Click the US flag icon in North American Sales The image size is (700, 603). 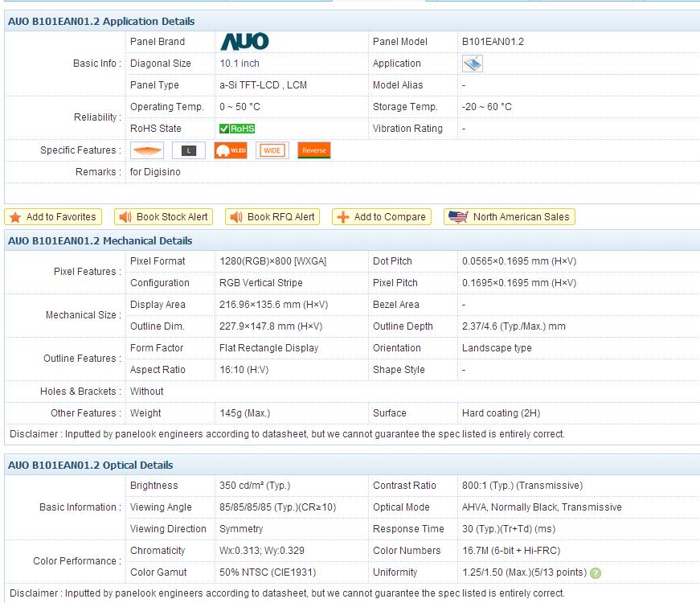(x=458, y=217)
